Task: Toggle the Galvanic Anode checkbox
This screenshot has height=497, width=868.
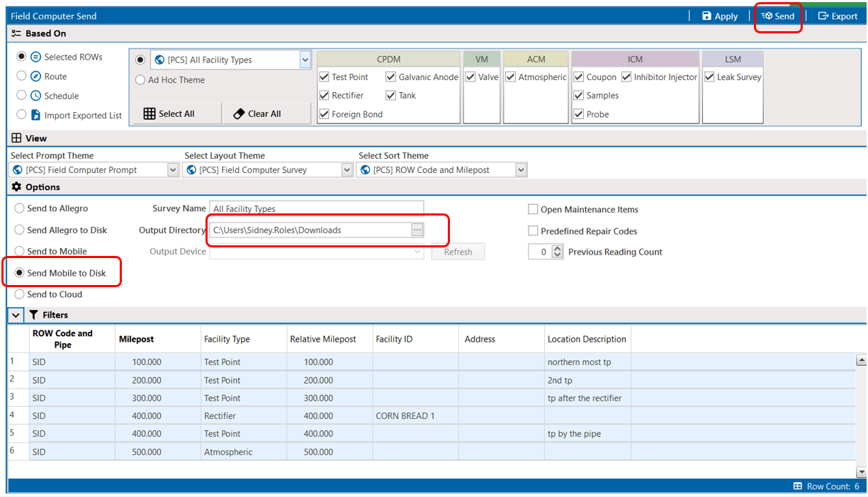Action: (x=391, y=77)
